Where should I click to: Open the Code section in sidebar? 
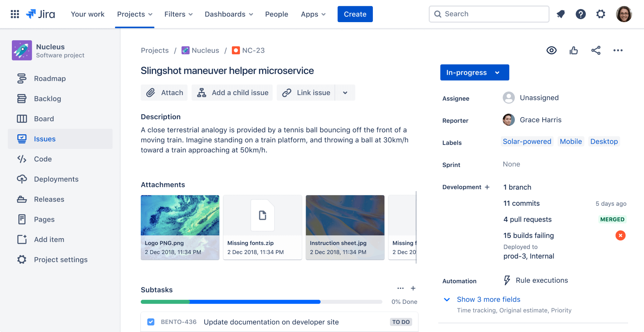point(42,159)
